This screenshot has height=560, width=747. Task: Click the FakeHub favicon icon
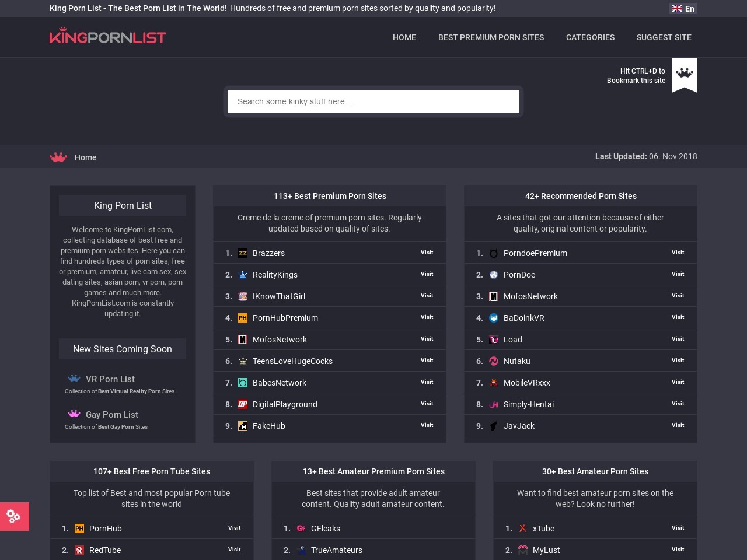243,426
